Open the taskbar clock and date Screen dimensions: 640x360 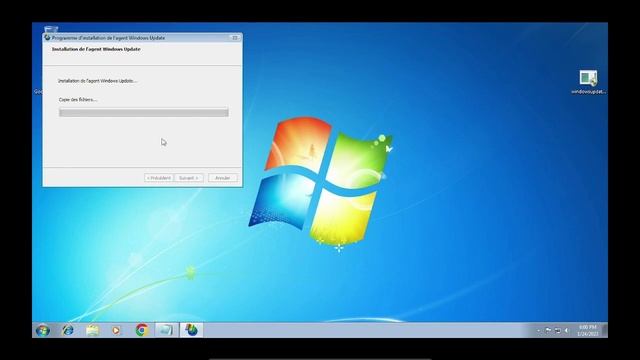click(588, 331)
